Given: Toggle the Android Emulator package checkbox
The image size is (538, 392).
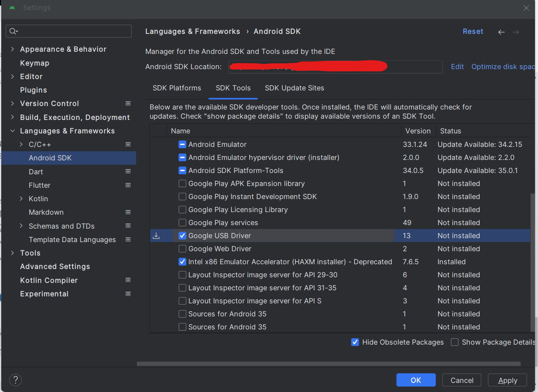Looking at the screenshot, I should point(182,144).
